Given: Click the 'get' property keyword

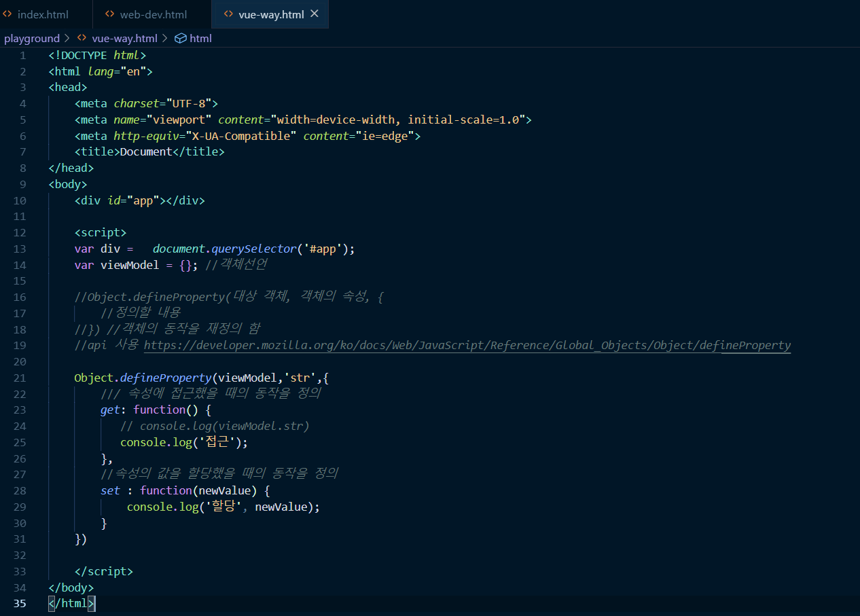Looking at the screenshot, I should point(110,410).
